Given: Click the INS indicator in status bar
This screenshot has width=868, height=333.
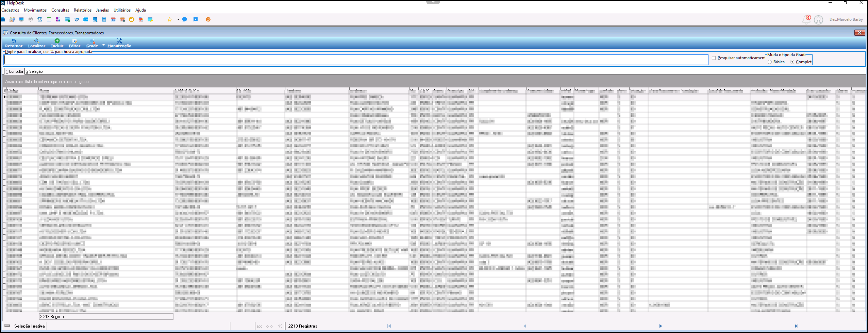Looking at the screenshot, I should [280, 326].
